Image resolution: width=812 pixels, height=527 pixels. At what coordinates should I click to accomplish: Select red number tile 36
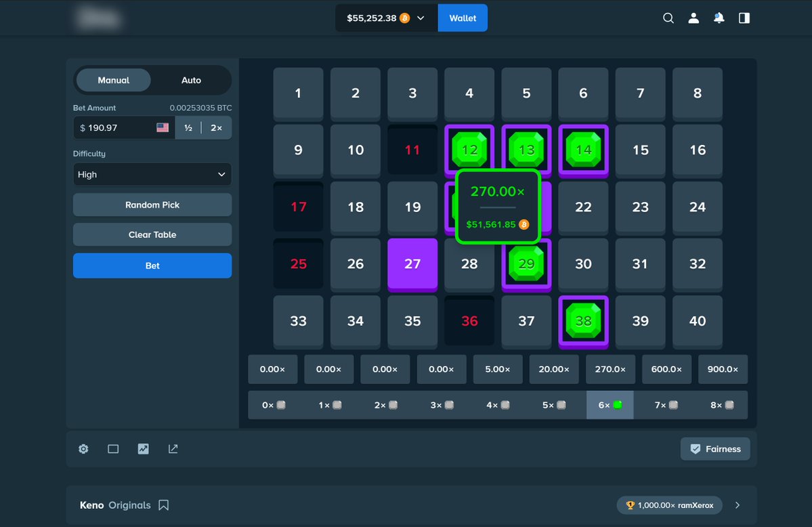tap(469, 321)
